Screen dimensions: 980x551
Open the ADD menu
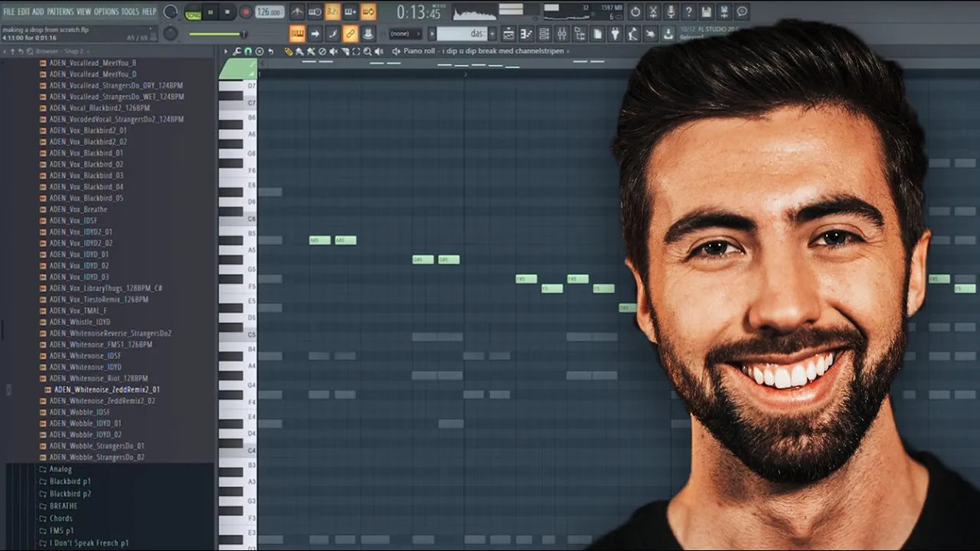[38, 11]
